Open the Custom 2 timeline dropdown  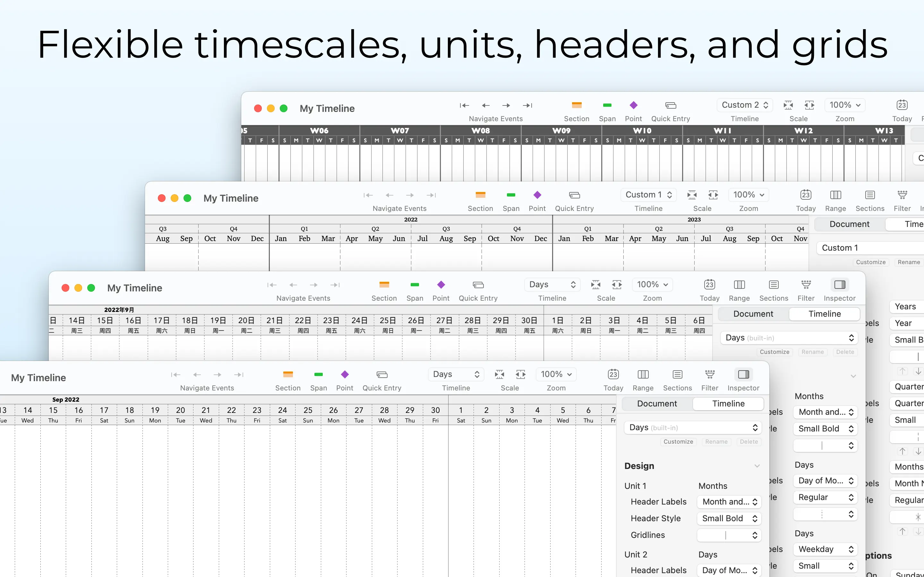[x=745, y=105]
